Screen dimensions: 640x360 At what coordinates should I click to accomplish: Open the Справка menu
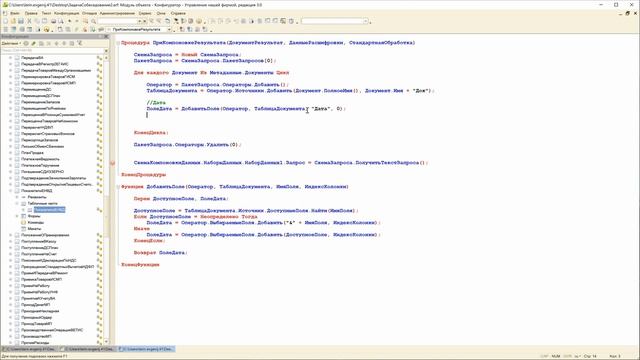[x=178, y=13]
